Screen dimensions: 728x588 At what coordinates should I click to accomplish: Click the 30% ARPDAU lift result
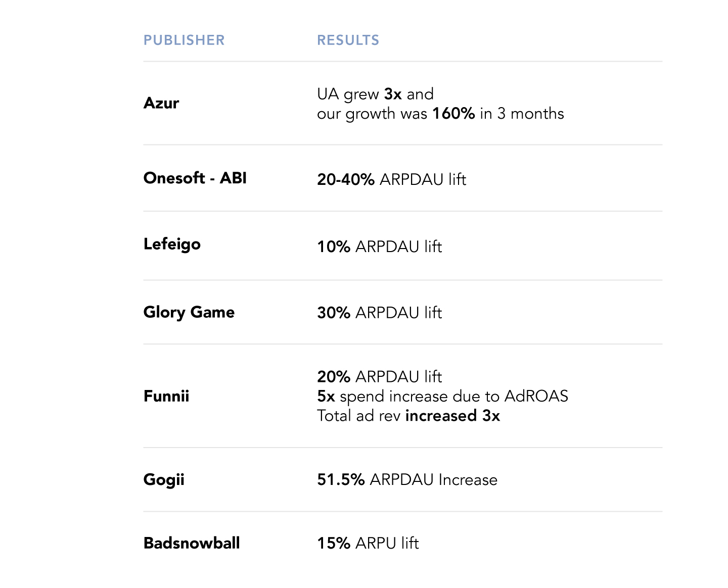coord(379,313)
